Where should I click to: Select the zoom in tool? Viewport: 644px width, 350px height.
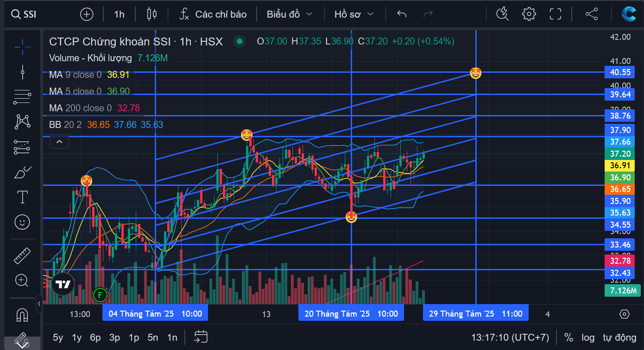click(x=22, y=280)
